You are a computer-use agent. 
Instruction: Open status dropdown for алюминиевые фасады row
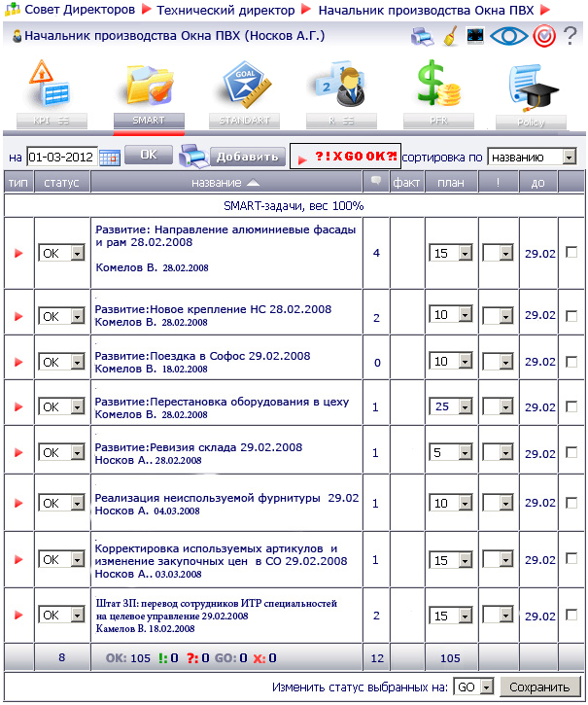click(61, 253)
